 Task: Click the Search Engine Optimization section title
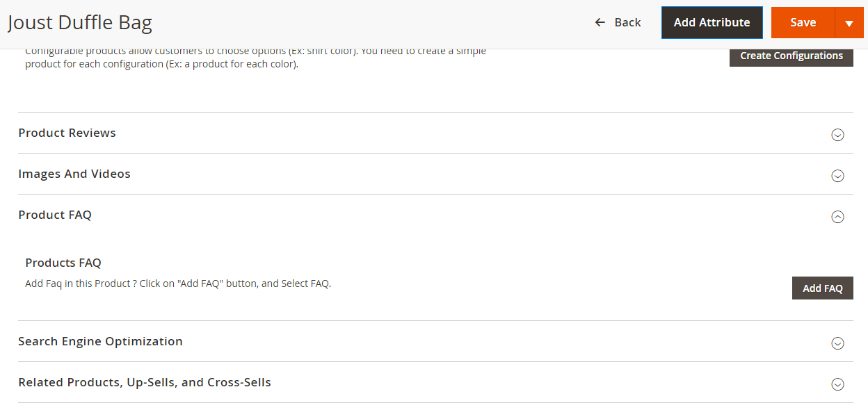click(100, 341)
